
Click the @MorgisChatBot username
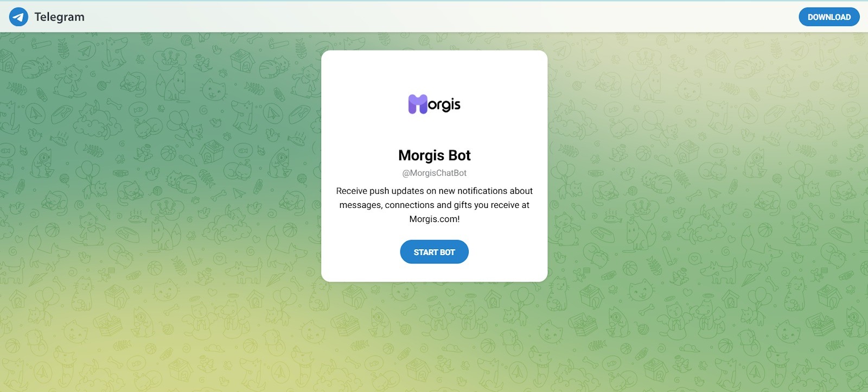[x=434, y=173]
